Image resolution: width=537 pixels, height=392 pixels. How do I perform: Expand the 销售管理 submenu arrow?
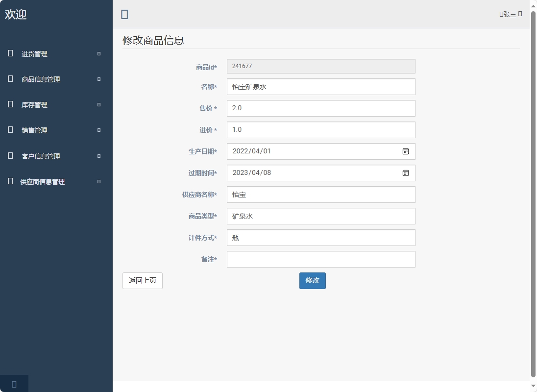(x=99, y=130)
